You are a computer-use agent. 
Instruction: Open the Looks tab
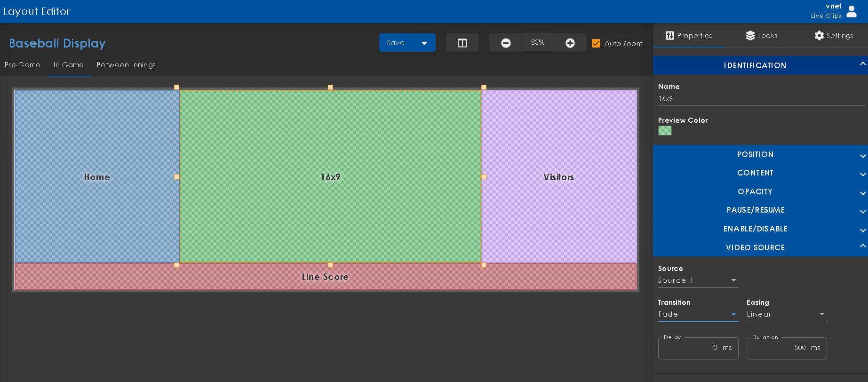pos(761,36)
